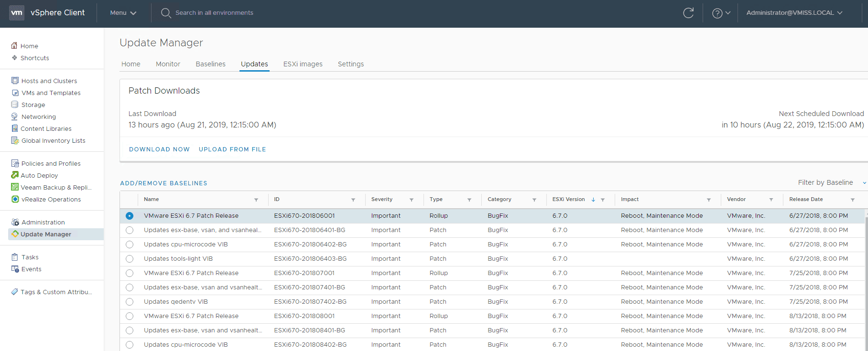The width and height of the screenshot is (868, 351).
Task: Open ID column filter
Action: click(x=353, y=200)
